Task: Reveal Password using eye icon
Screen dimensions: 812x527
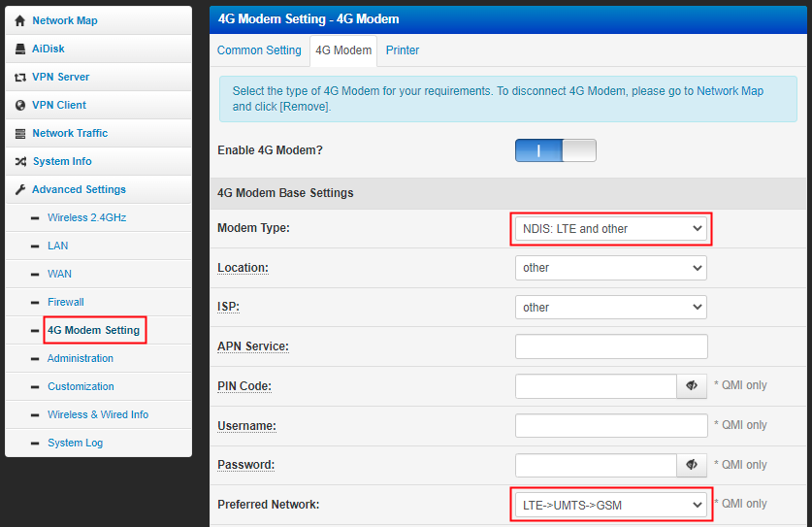Action: (692, 465)
